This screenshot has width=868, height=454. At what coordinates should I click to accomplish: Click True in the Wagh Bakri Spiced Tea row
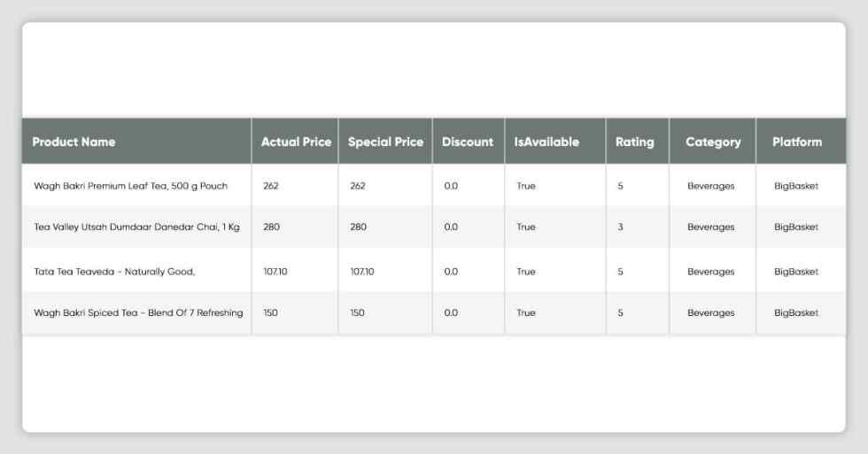(526, 312)
